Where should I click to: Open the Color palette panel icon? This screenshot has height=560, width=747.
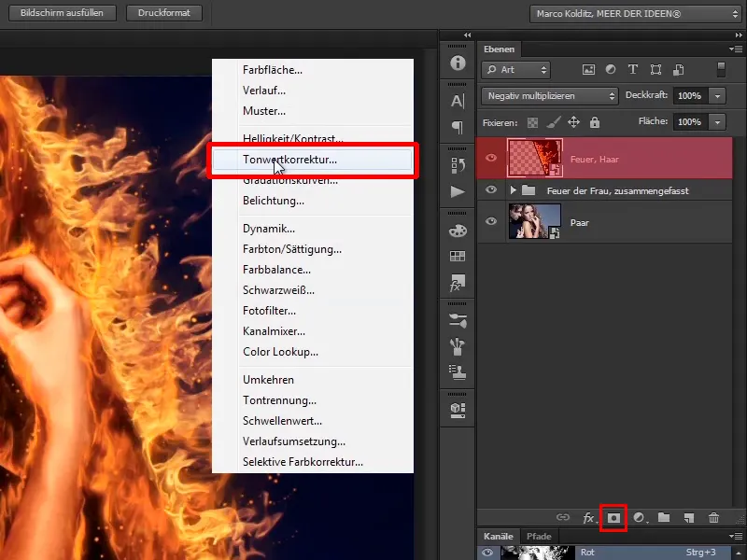(x=458, y=231)
